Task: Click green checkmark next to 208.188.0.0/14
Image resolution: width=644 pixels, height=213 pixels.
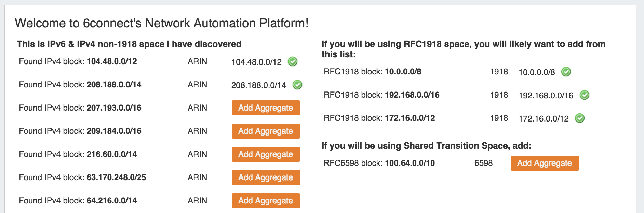Action: click(x=297, y=85)
